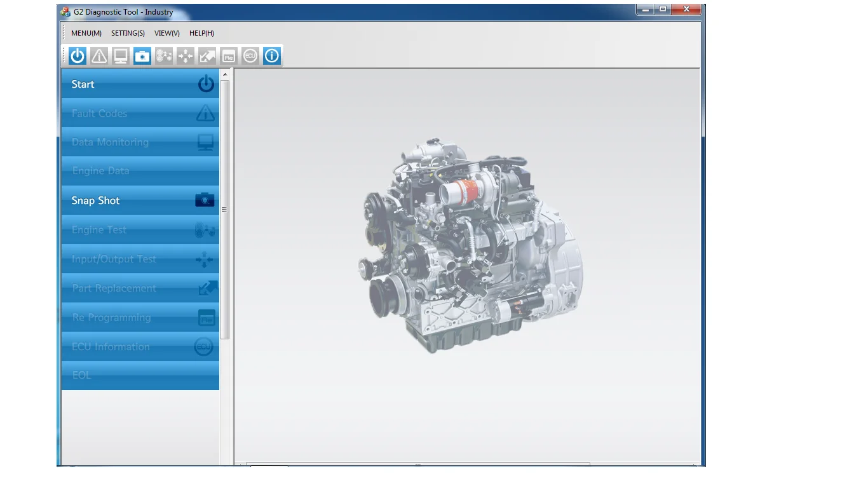Select Start in the sidebar
Screen dimensions: 868x488
click(x=140, y=85)
